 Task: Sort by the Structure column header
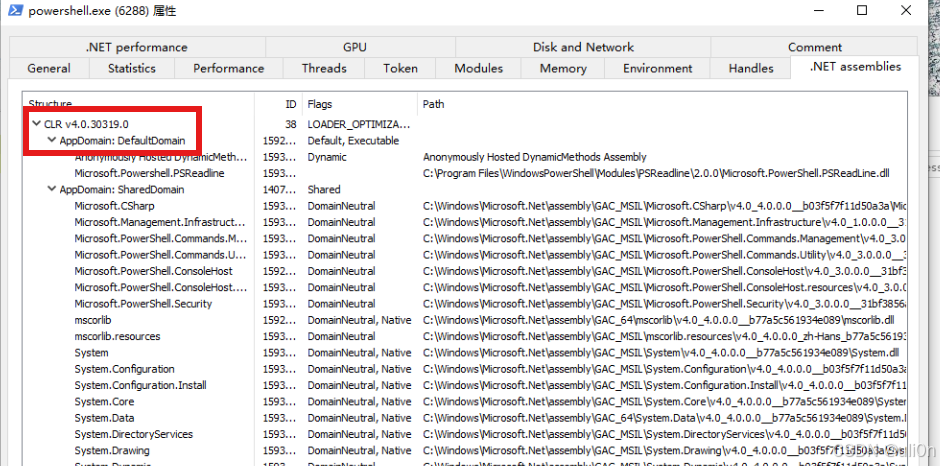tap(138, 104)
